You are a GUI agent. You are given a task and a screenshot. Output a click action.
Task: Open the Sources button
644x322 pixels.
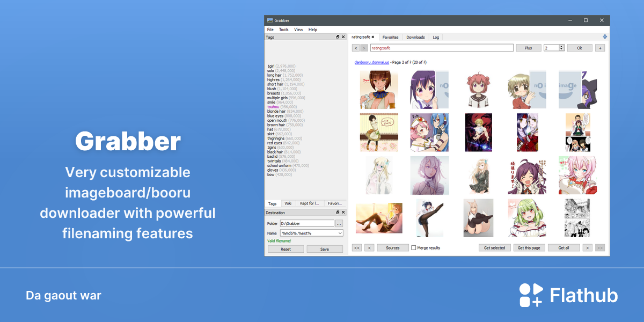coord(393,248)
